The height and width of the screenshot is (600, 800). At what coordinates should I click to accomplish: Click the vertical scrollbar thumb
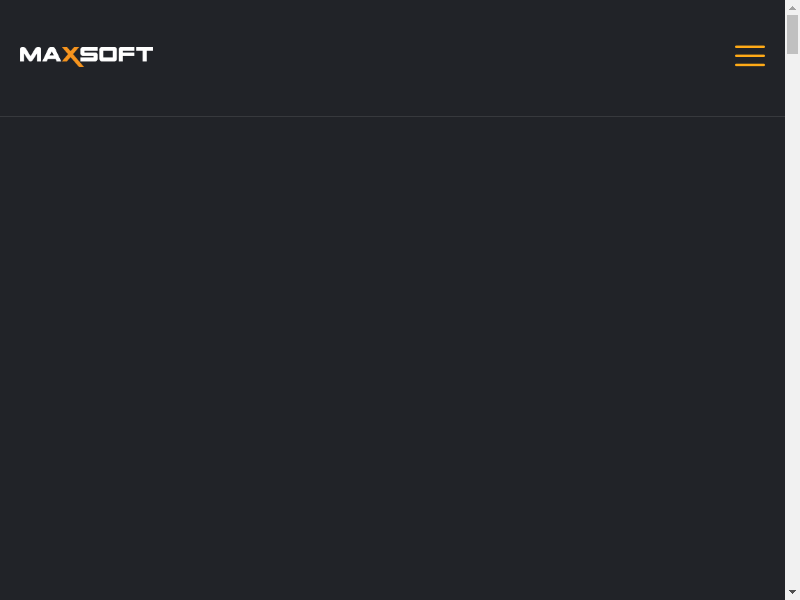point(792,34)
